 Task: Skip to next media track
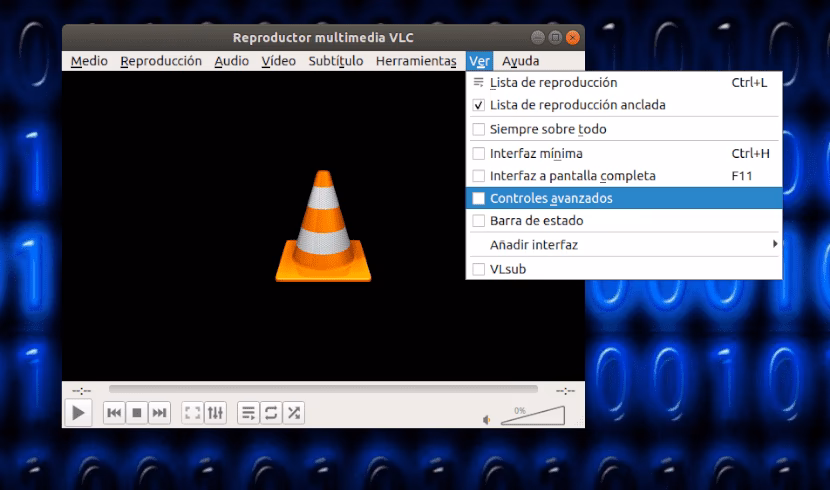[159, 413]
